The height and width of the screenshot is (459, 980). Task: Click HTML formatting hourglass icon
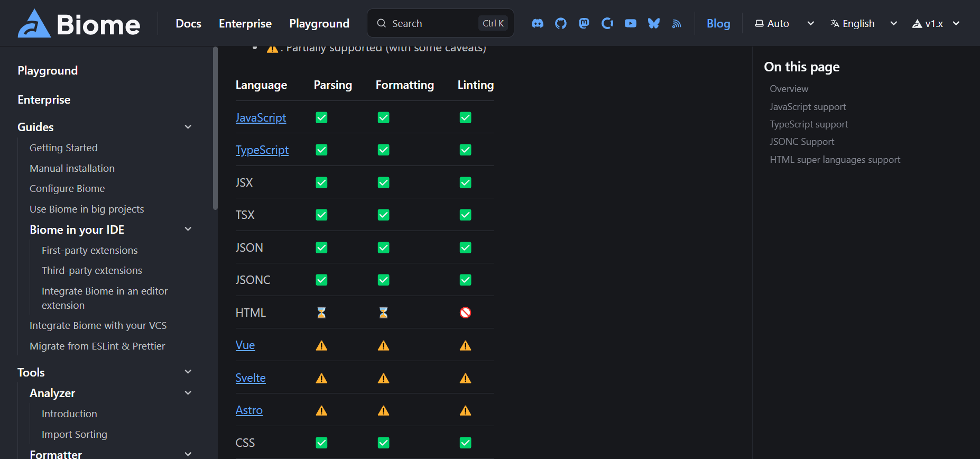pos(383,313)
